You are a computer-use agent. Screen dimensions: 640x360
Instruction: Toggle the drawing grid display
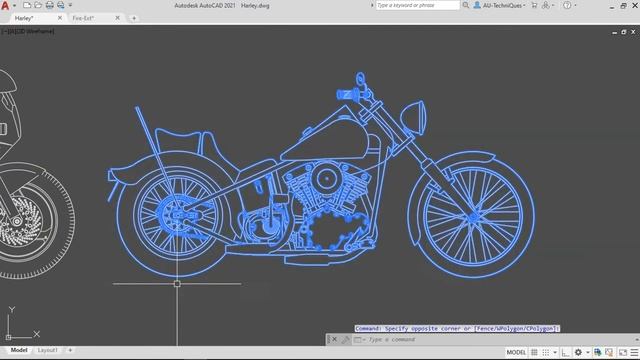(534, 352)
